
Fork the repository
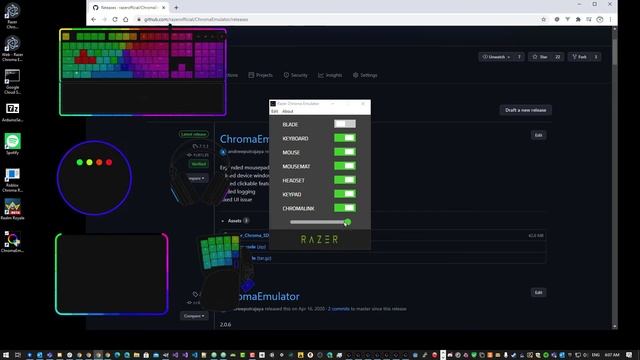pyautogui.click(x=580, y=57)
